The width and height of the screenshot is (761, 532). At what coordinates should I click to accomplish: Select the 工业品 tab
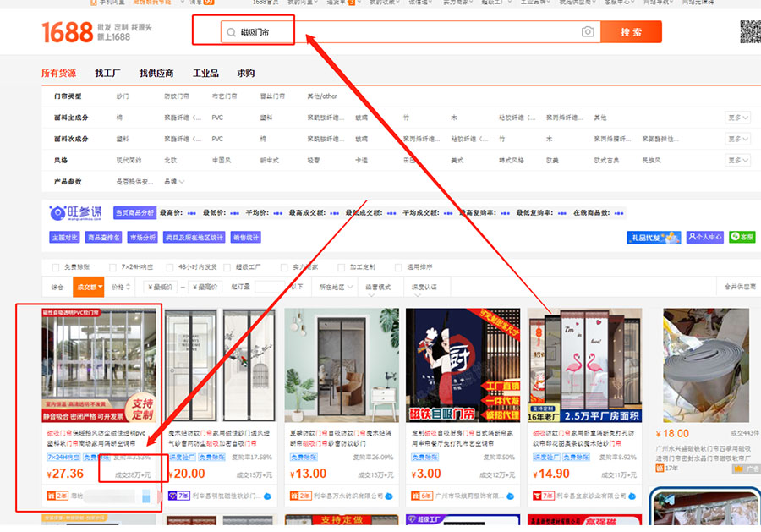click(x=205, y=74)
